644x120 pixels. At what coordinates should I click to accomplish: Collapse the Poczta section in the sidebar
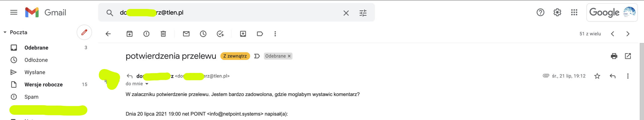click(5, 32)
